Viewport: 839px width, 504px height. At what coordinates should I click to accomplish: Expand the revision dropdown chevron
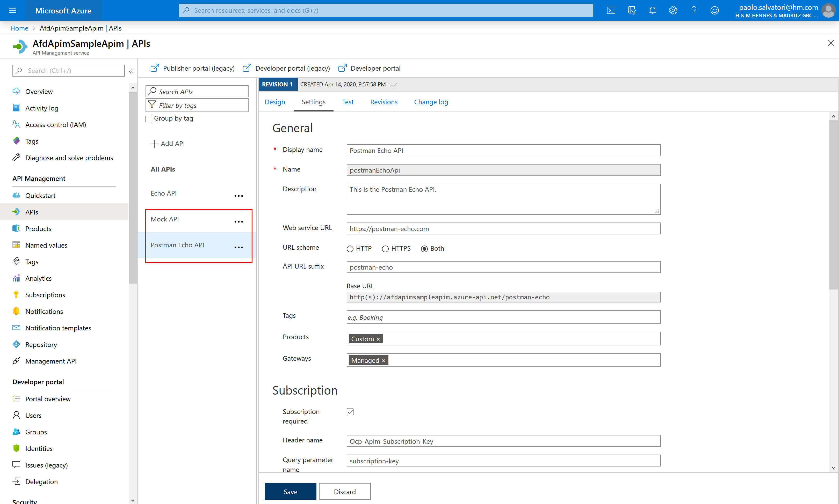(x=393, y=85)
